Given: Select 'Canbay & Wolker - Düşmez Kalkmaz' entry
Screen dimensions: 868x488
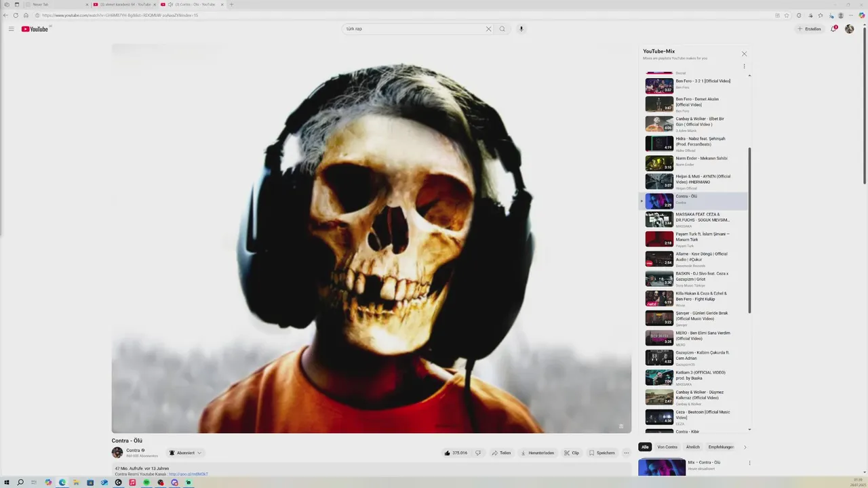Looking at the screenshot, I should (694, 396).
